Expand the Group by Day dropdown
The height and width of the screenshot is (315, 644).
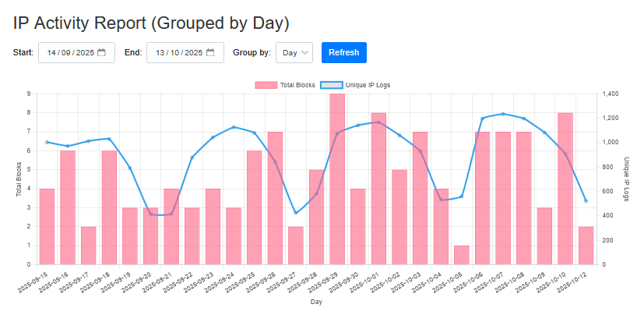pyautogui.click(x=294, y=53)
